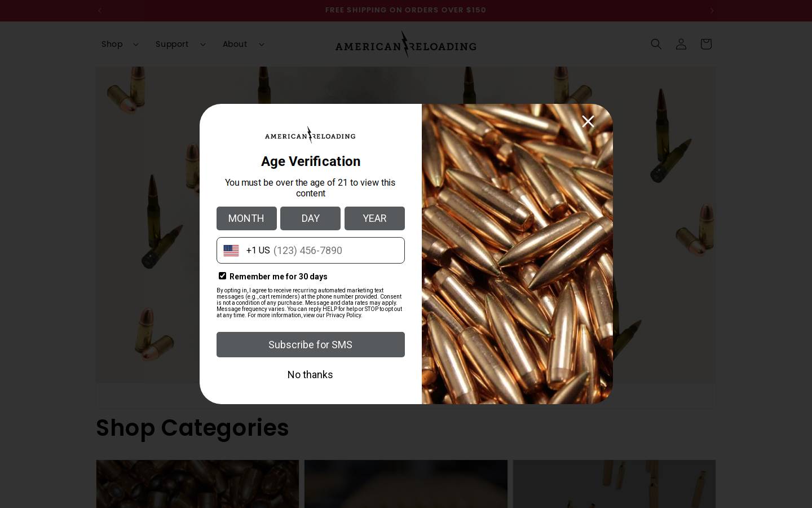This screenshot has width=812, height=508.
Task: Open the account login icon
Action: pos(681,44)
